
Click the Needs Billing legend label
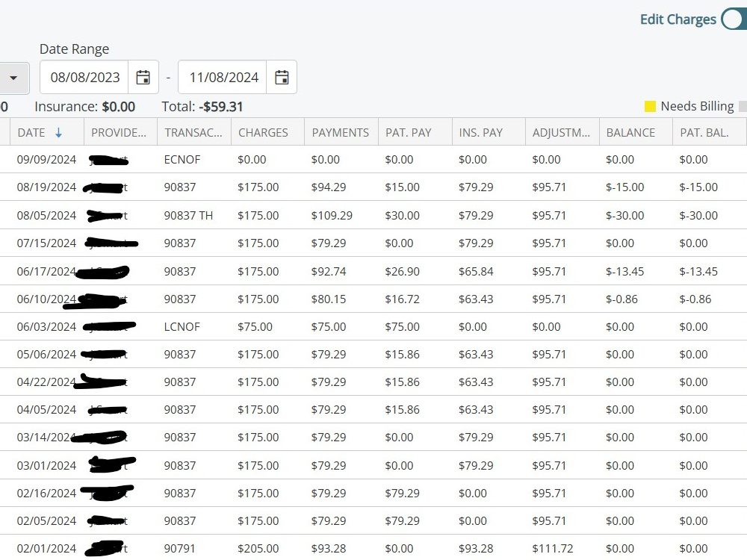pyautogui.click(x=697, y=106)
